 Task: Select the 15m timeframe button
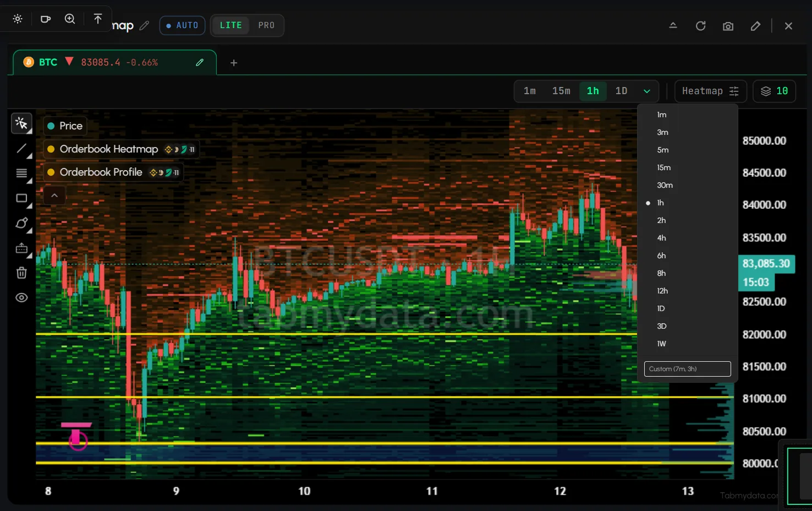pos(561,91)
